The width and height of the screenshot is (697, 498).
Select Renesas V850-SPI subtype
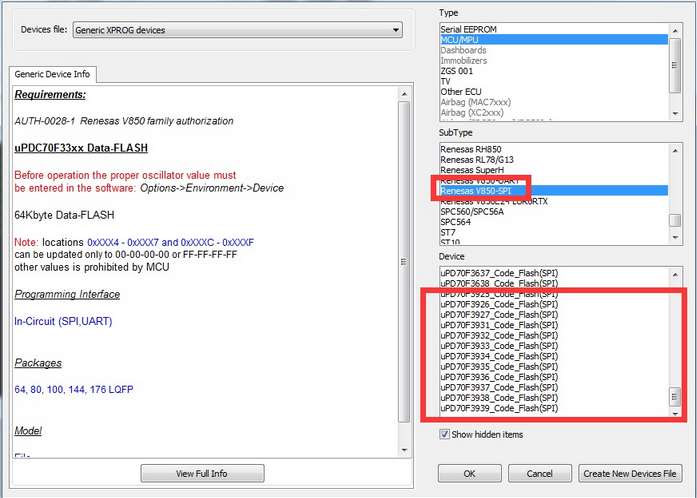[x=553, y=191]
